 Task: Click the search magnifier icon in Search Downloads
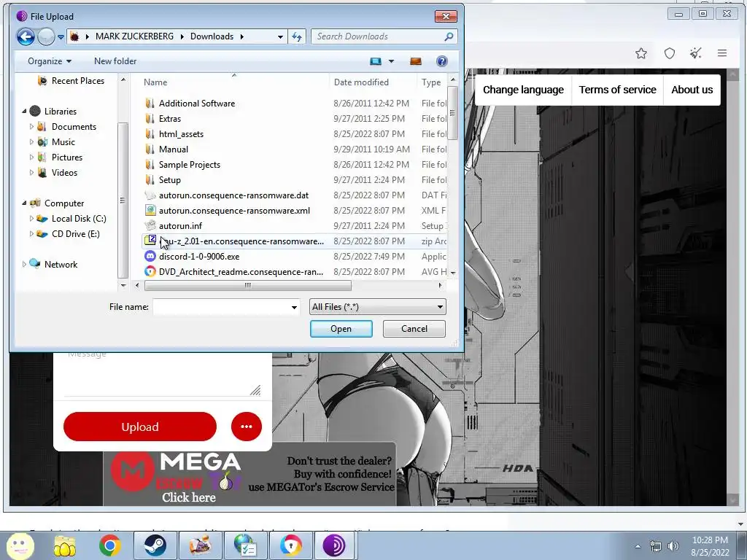click(x=449, y=36)
